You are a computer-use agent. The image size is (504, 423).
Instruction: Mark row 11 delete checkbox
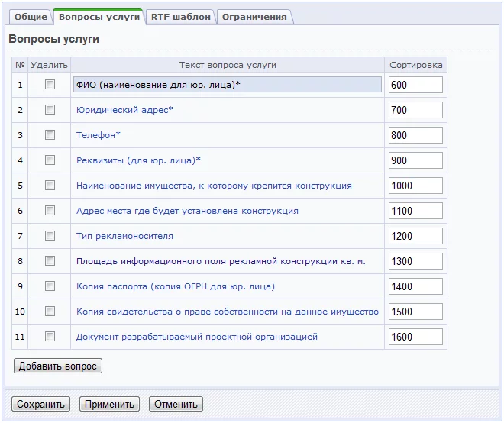click(50, 337)
